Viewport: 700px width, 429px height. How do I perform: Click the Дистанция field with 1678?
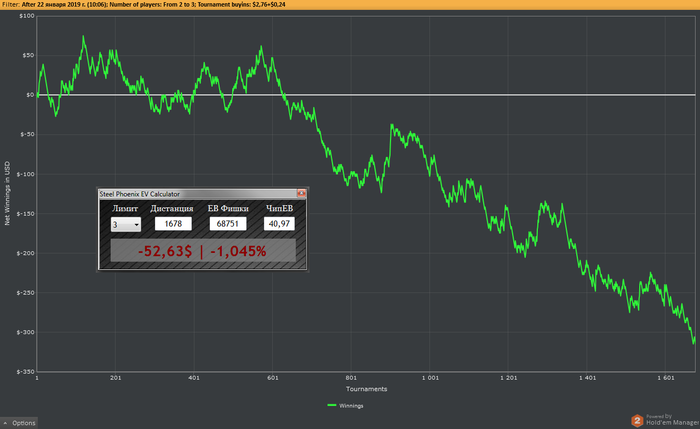coord(173,224)
